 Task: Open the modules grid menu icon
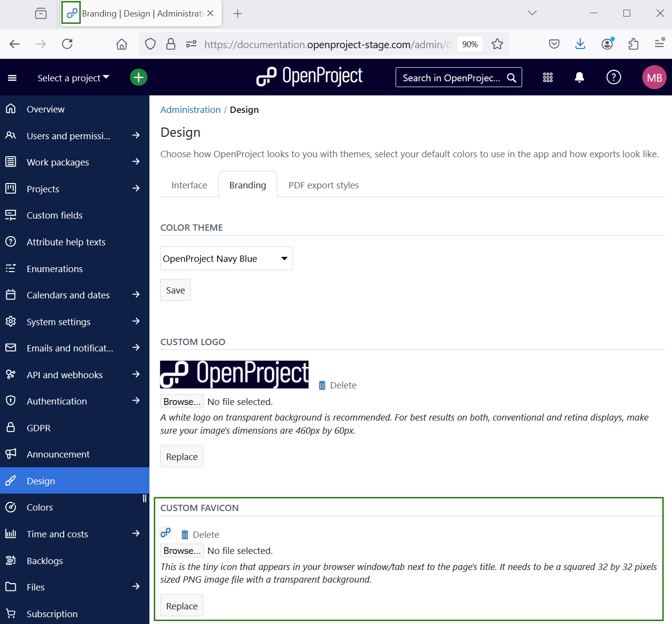548,77
